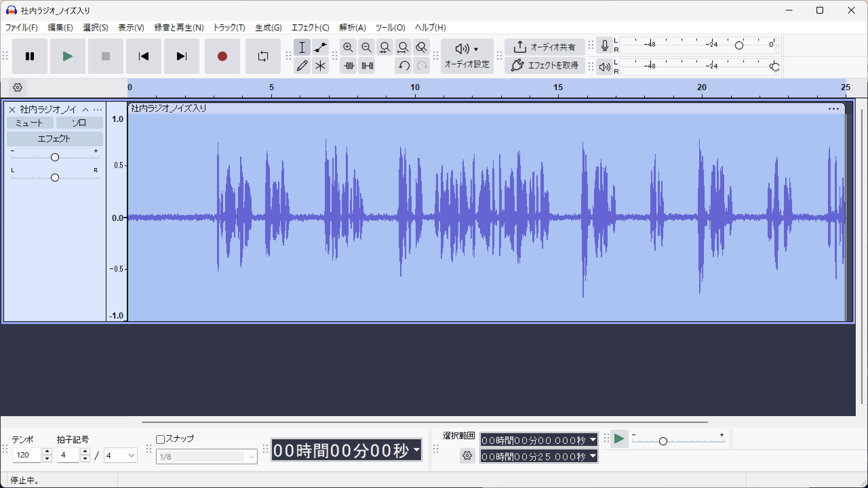Start playback with the green Play button

[68, 56]
